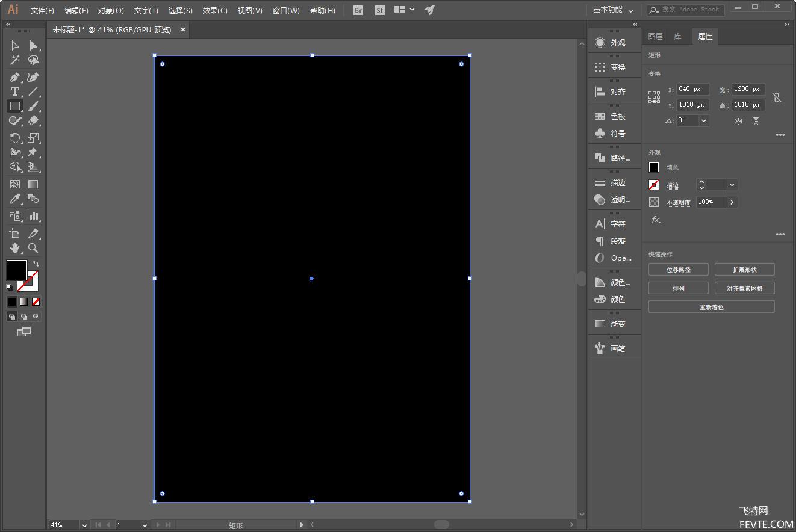796x532 pixels.
Task: Open the 渐变 panel
Action: [614, 324]
